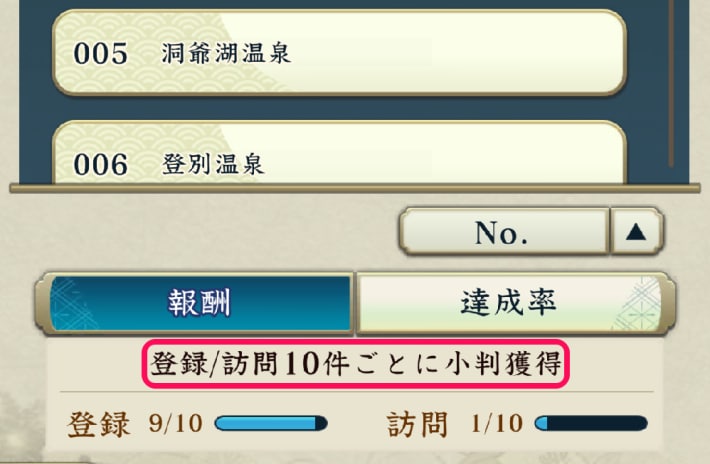Click the 登録 progress bar
This screenshot has height=464, width=710.
271,424
